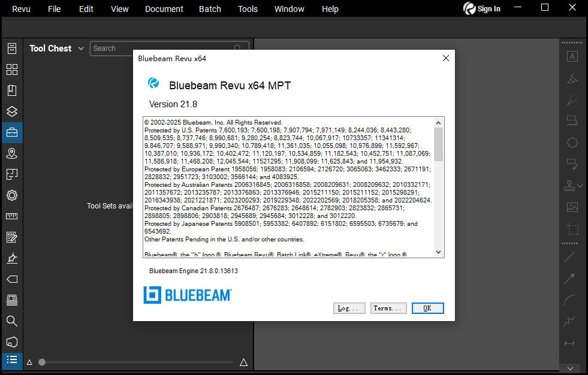The height and width of the screenshot is (375, 588).
Task: Select the Text Box tool
Action: (x=572, y=56)
